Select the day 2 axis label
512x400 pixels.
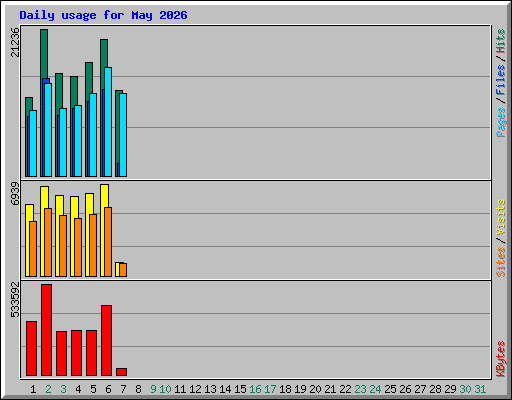point(48,389)
